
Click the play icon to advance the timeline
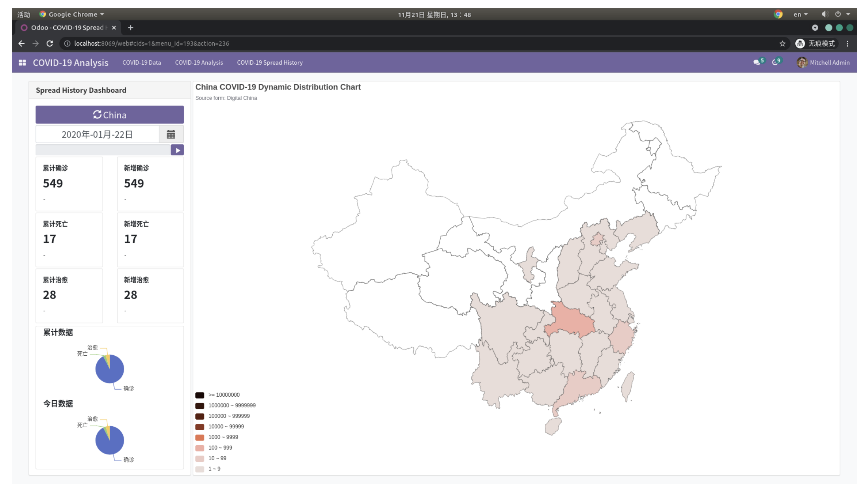pos(178,150)
